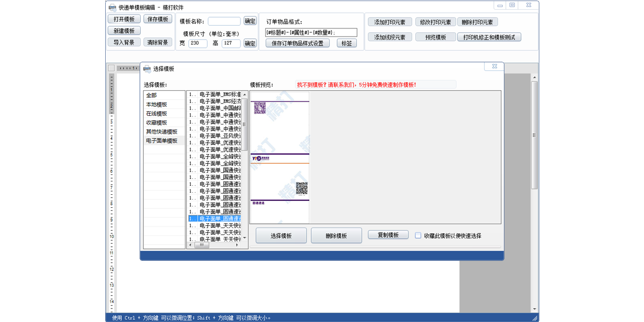Open the 在线模板 category

(x=164, y=114)
